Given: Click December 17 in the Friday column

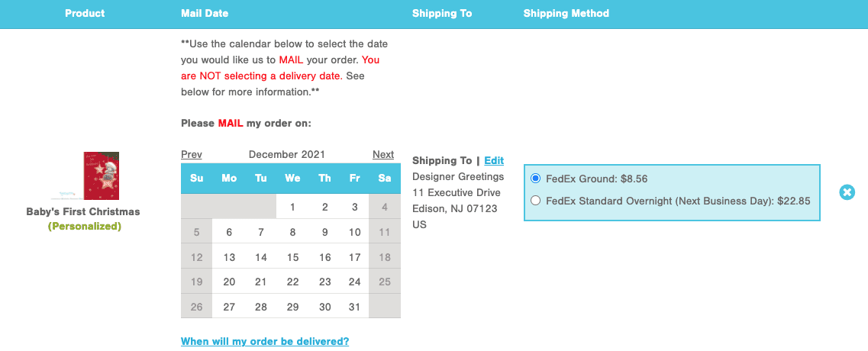Looking at the screenshot, I should click(355, 257).
